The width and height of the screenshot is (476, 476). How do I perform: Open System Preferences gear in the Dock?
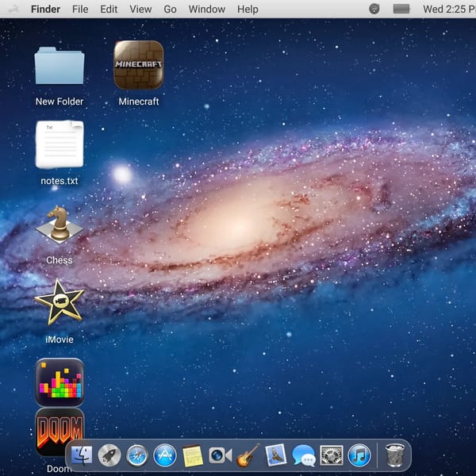pos(332,455)
